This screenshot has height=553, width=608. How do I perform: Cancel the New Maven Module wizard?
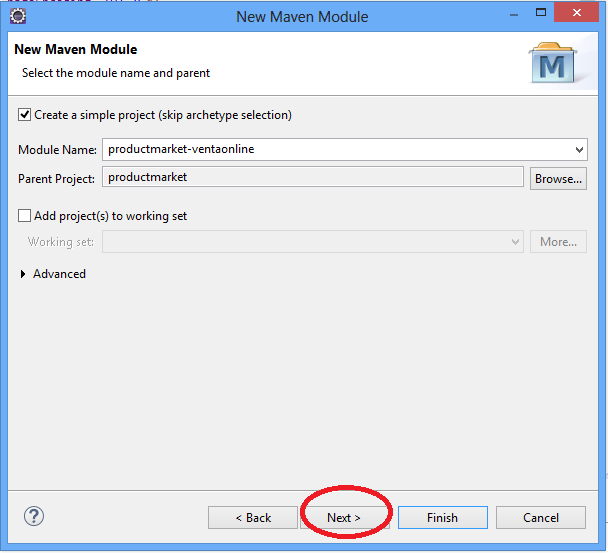(541, 517)
